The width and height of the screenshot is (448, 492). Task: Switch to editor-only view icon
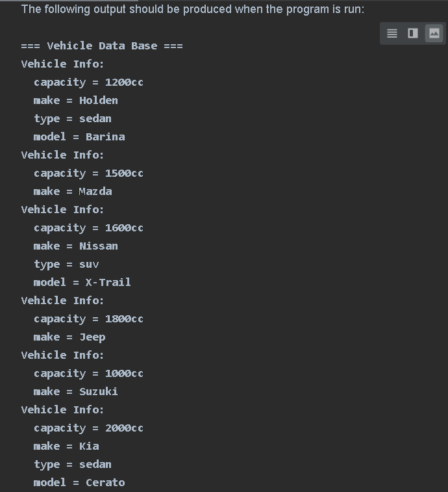click(x=392, y=33)
